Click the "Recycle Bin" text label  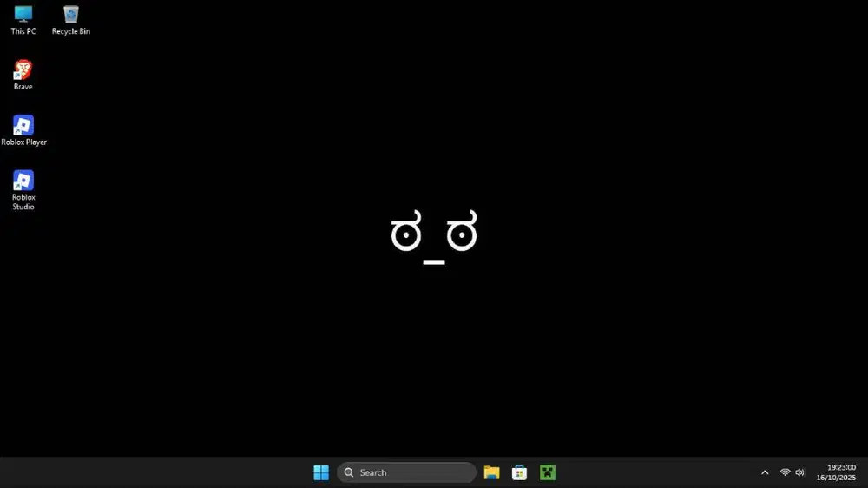(71, 31)
